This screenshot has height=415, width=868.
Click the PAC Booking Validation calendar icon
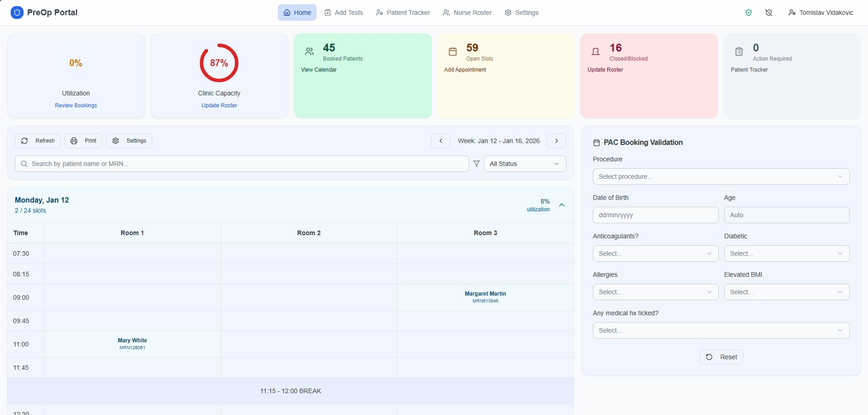tap(596, 143)
